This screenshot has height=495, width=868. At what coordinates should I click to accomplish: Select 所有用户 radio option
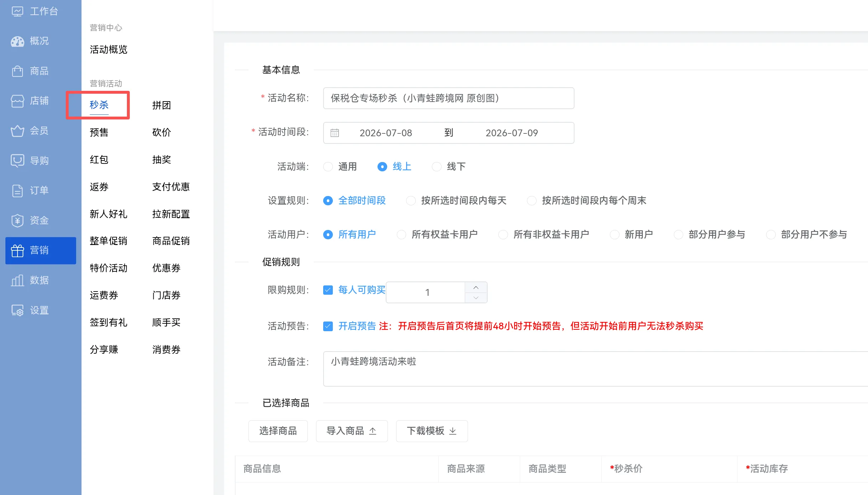click(328, 235)
